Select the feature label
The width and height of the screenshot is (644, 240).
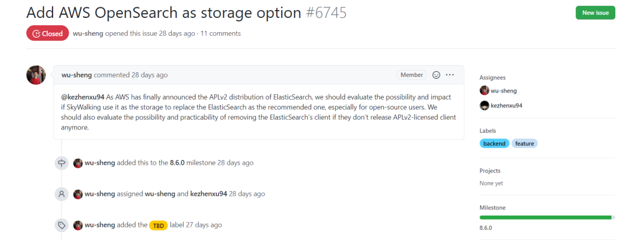(x=525, y=143)
